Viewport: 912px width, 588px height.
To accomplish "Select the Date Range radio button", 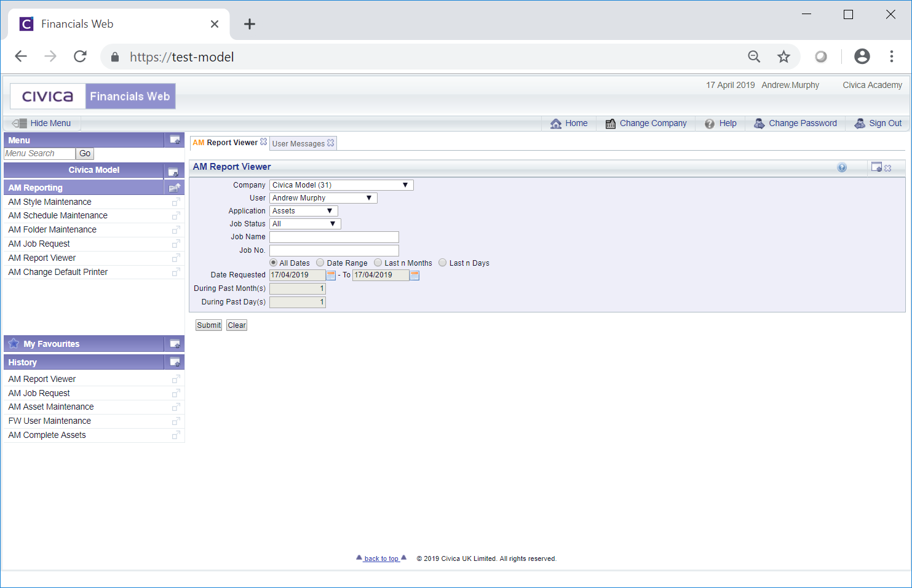I will click(x=320, y=263).
